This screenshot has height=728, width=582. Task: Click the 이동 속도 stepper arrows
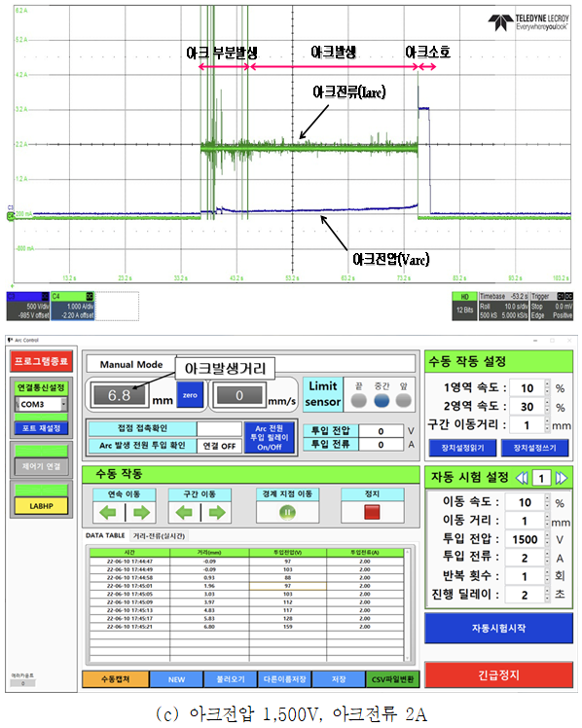coord(547,502)
